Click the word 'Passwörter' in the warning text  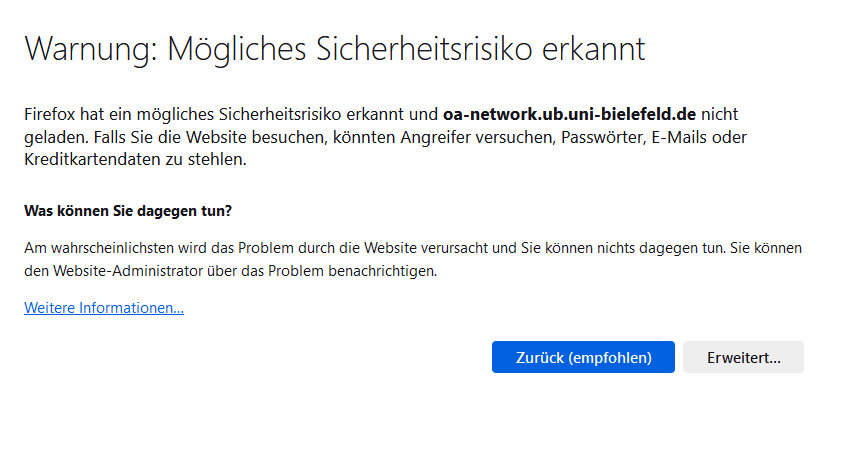pyautogui.click(x=602, y=137)
